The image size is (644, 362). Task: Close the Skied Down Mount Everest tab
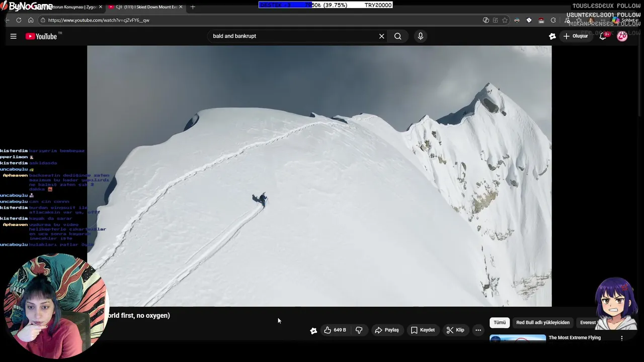click(x=181, y=7)
